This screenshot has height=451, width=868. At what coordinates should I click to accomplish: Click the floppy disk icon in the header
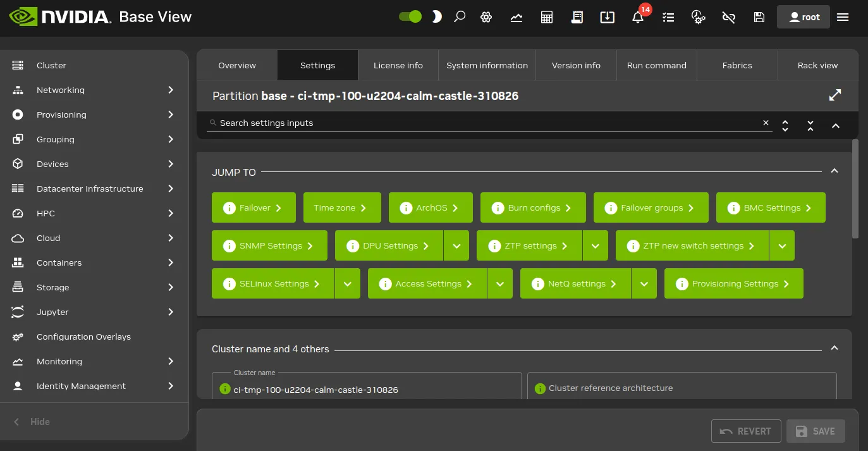coord(759,17)
